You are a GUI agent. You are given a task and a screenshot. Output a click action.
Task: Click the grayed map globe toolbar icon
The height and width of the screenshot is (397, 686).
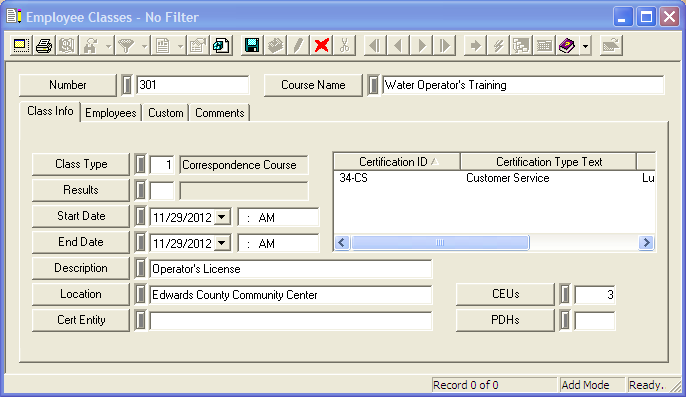(66, 45)
